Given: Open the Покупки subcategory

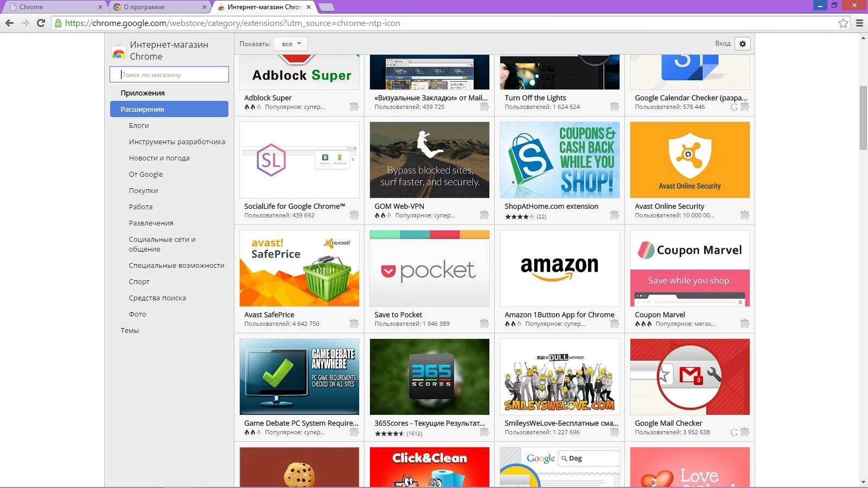Looking at the screenshot, I should pyautogui.click(x=143, y=190).
